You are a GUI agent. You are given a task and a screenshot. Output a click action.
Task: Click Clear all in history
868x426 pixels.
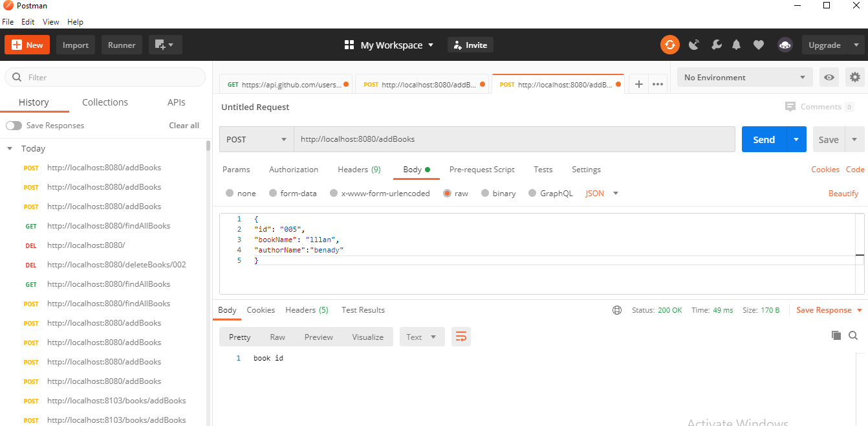point(184,126)
